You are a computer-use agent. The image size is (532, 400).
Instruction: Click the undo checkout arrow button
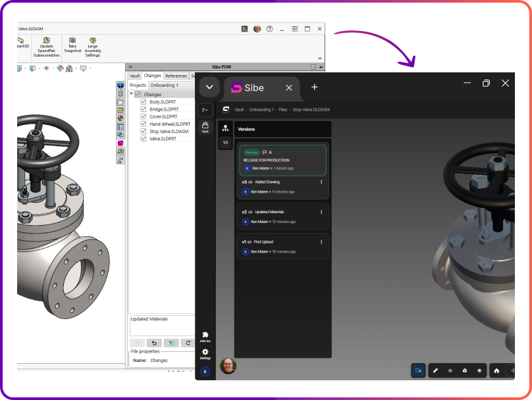tap(154, 343)
